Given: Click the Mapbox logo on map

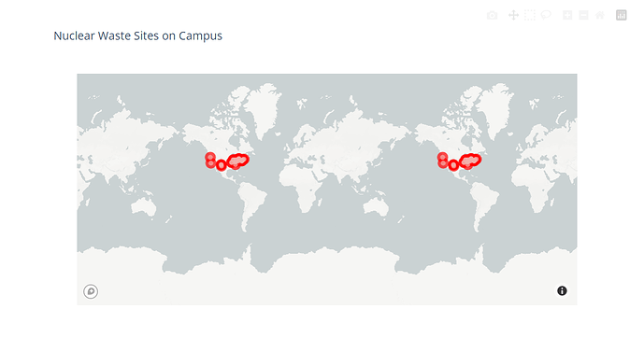Looking at the screenshot, I should pos(91,291).
